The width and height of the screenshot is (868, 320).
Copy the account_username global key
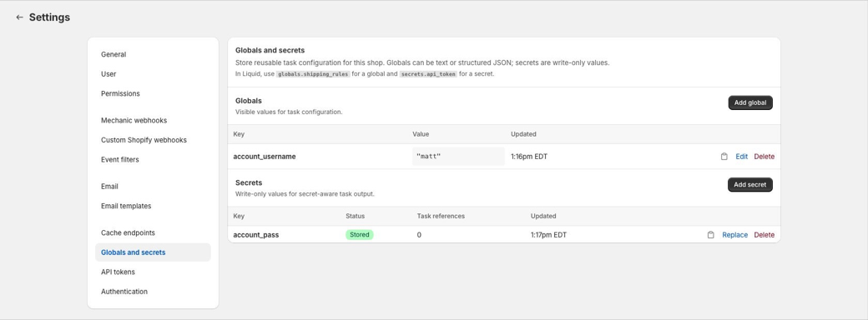coord(724,157)
